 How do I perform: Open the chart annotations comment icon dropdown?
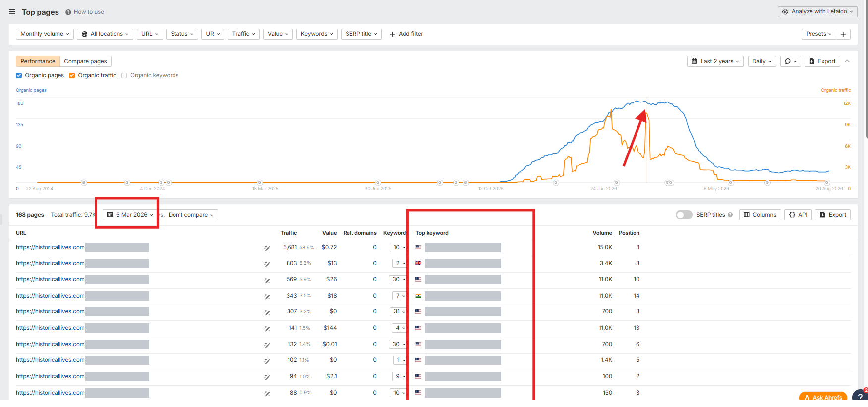tap(790, 61)
